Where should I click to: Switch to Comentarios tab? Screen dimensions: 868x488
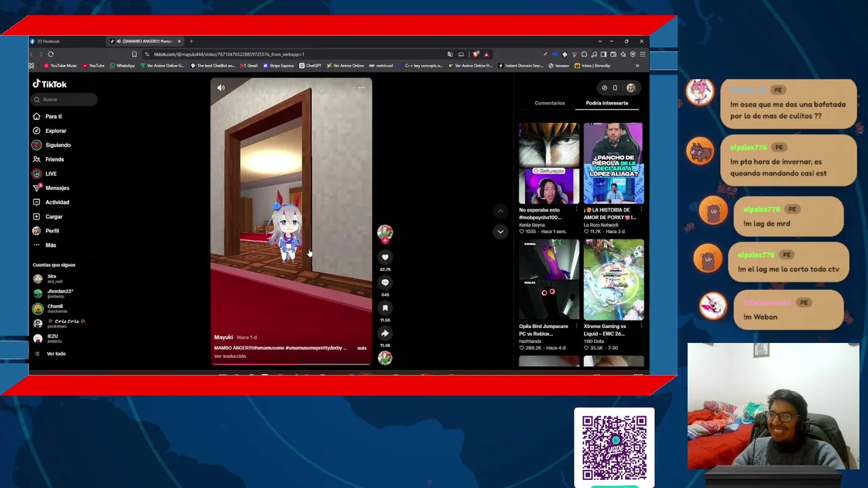click(550, 103)
